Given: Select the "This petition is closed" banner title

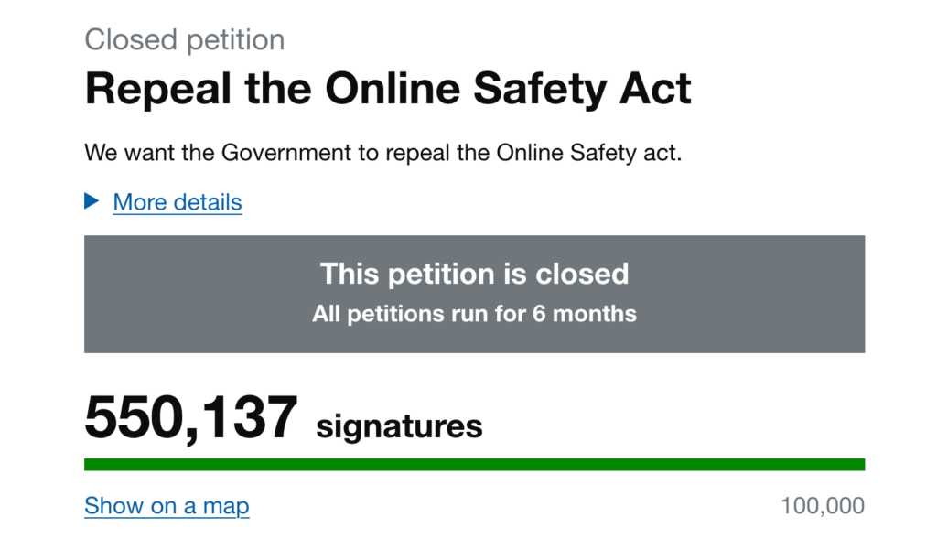Looking at the screenshot, I should tap(474, 274).
